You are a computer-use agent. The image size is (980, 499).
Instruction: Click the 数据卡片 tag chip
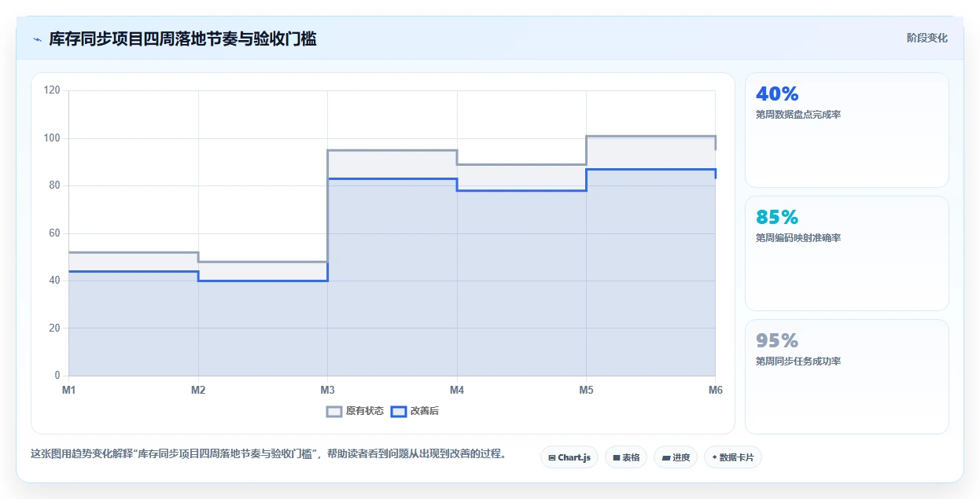[x=733, y=457]
